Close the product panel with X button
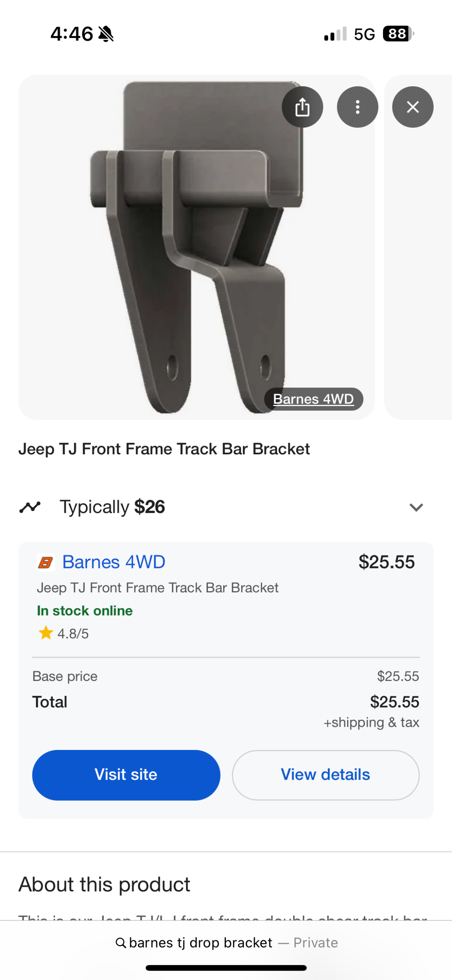 (412, 107)
